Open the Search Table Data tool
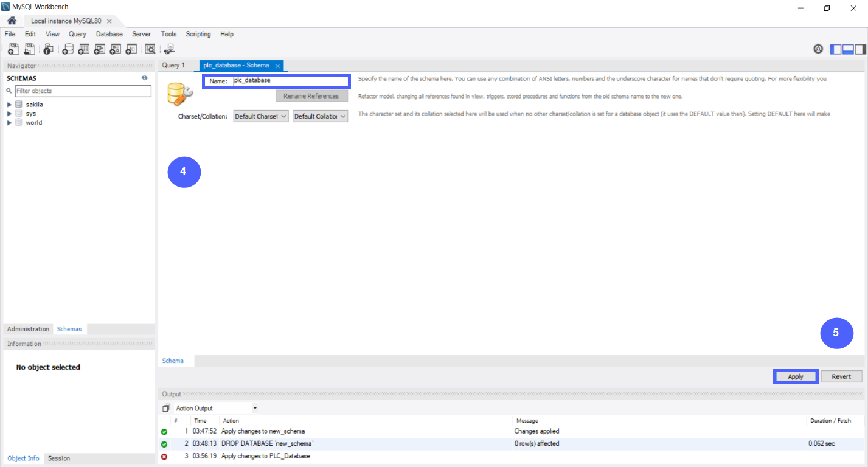The height and width of the screenshot is (467, 868). 150,49
